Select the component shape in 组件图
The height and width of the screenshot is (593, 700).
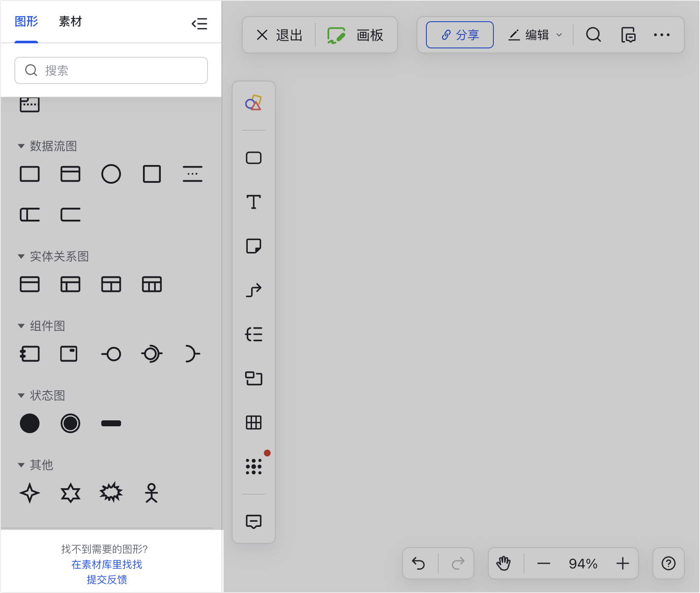30,354
